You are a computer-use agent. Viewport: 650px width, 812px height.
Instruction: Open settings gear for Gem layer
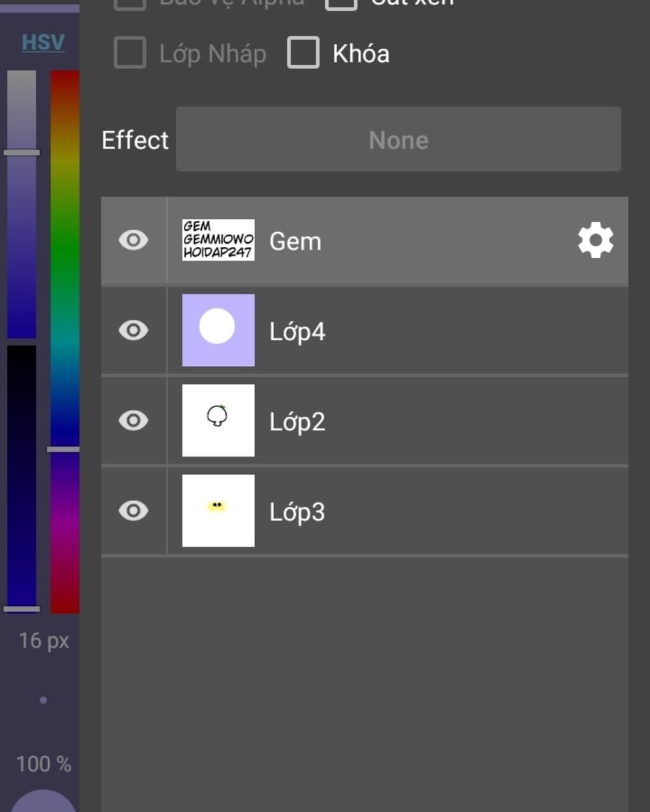[595, 240]
